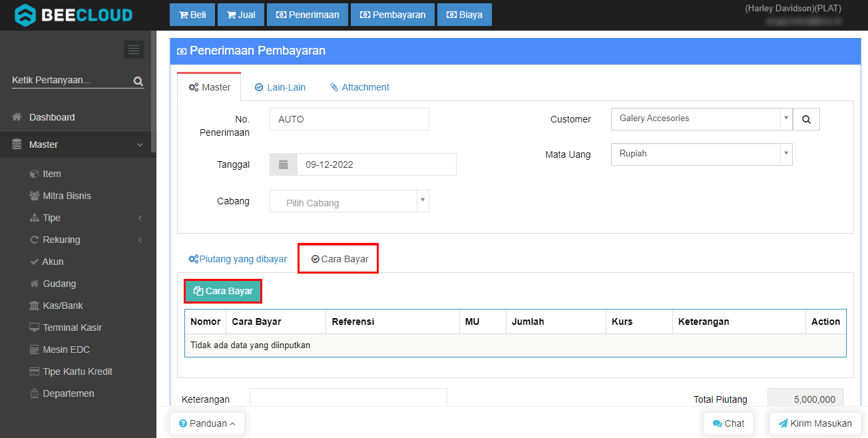Switch to the Lain-Lain tab
868x438 pixels.
(x=280, y=87)
